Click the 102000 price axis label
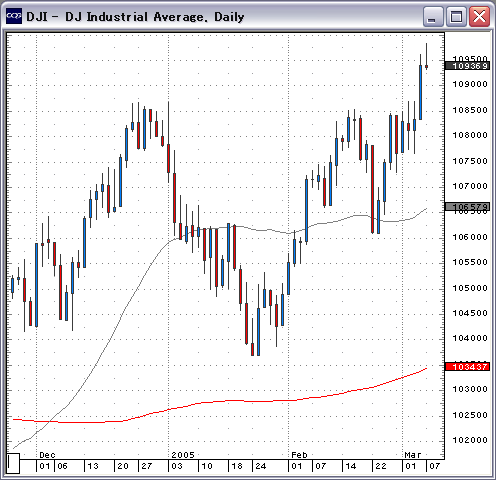 (470, 440)
